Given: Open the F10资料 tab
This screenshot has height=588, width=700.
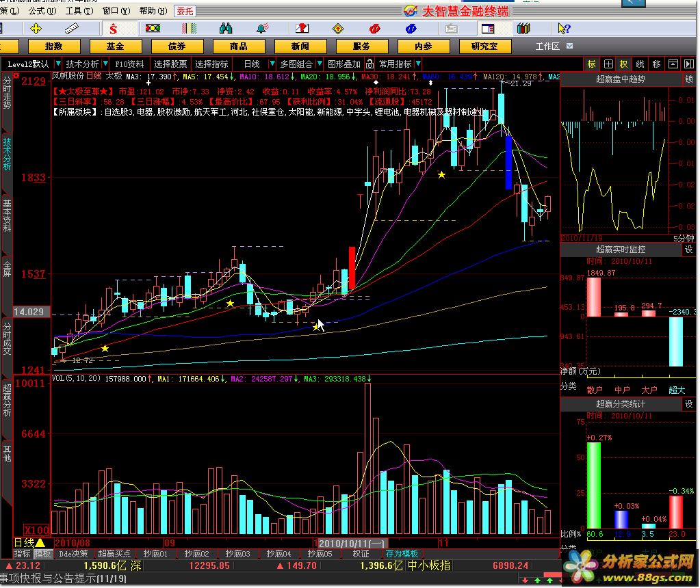Looking at the screenshot, I should click(x=129, y=64).
